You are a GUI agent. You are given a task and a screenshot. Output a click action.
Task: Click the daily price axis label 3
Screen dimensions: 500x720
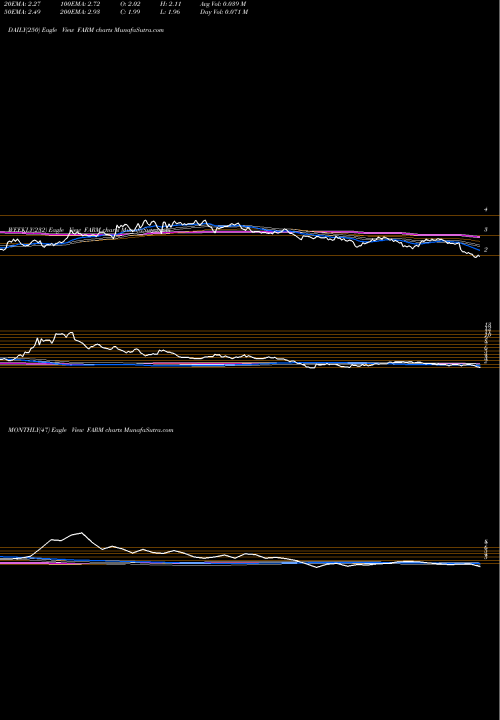pyautogui.click(x=485, y=230)
